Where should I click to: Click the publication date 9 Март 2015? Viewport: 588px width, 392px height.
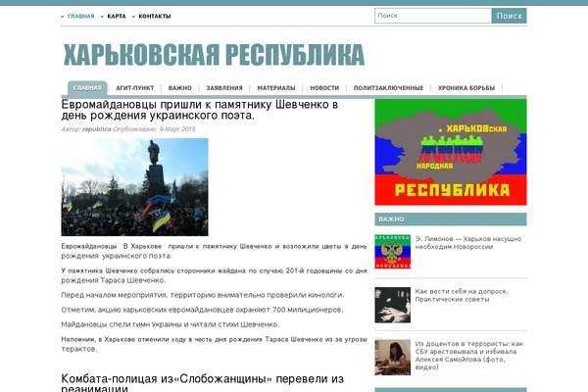pos(177,129)
